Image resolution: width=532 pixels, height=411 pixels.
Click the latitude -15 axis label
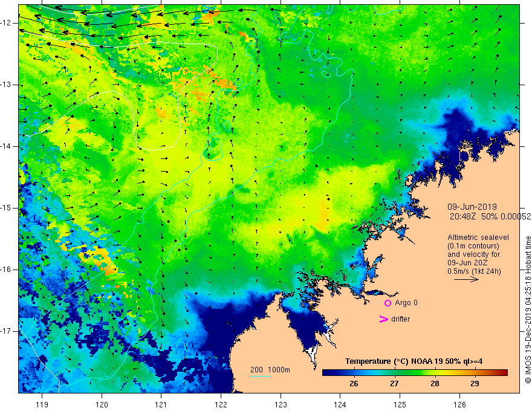tap(6, 208)
